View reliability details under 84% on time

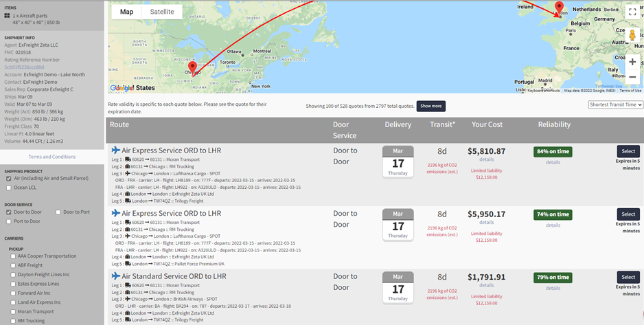[x=553, y=162]
